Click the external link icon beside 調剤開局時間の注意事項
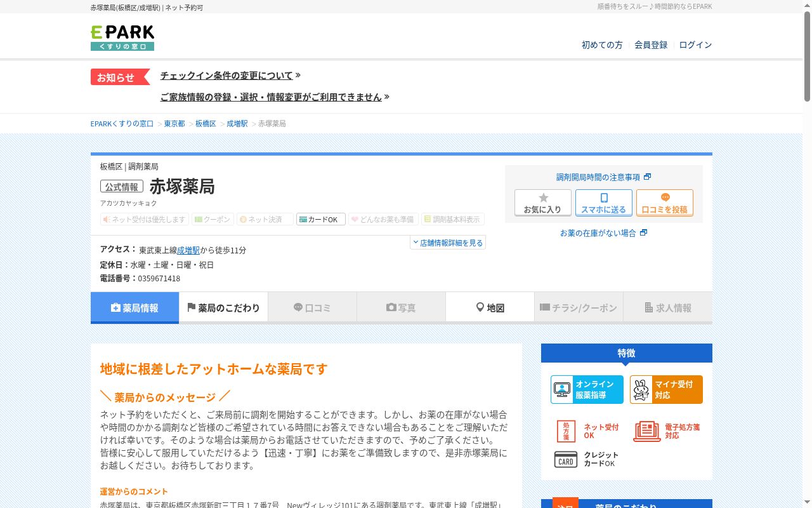 click(x=647, y=177)
